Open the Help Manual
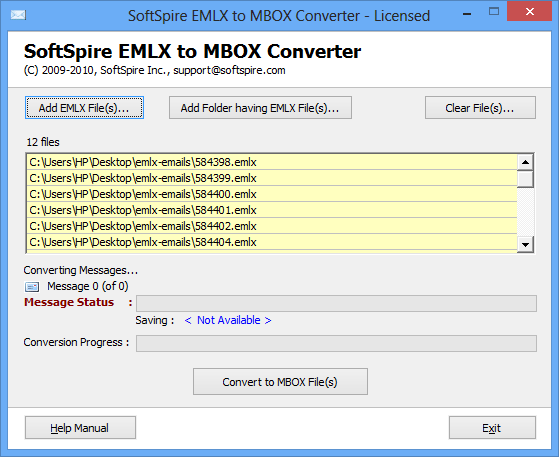This screenshot has height=457, width=559. click(80, 428)
